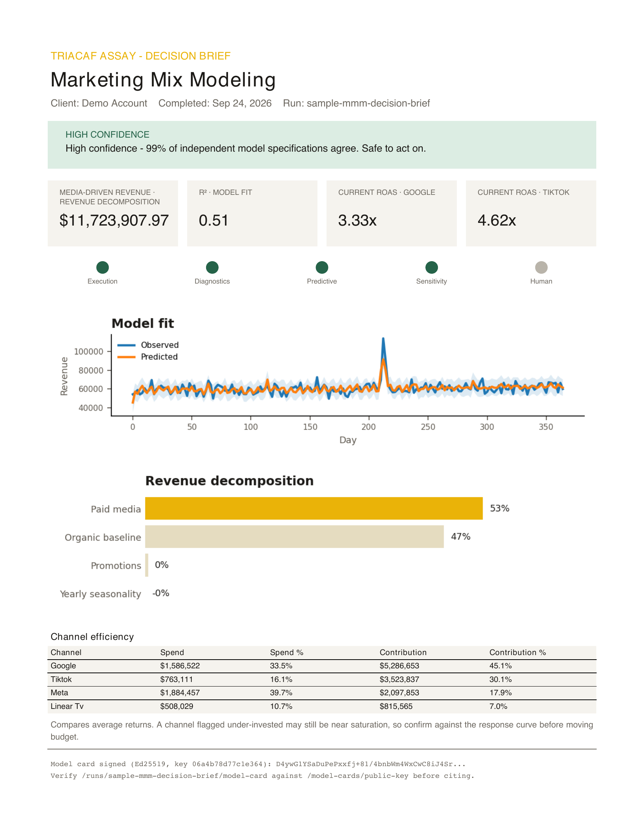Click the 'Contribution %' column header
The height and width of the screenshot is (834, 644).
click(x=518, y=653)
